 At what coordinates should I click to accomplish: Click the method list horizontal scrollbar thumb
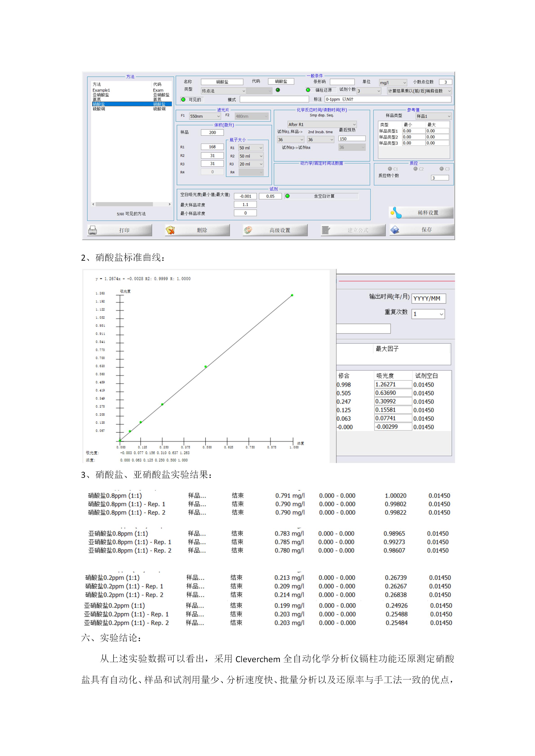click(x=124, y=204)
